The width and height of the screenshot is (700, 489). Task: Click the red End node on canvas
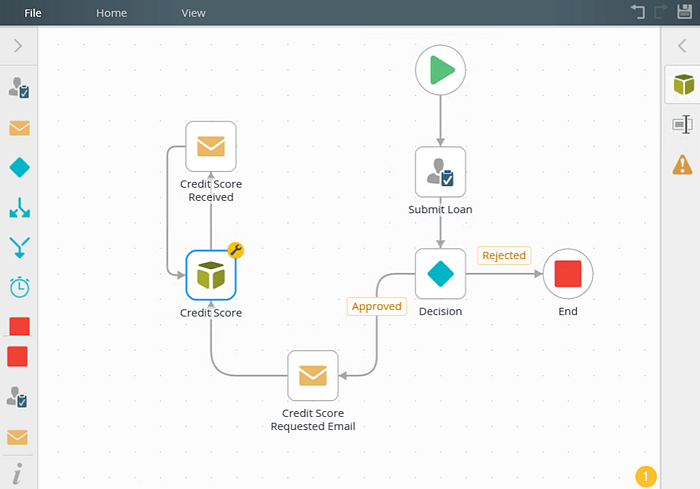pyautogui.click(x=567, y=273)
